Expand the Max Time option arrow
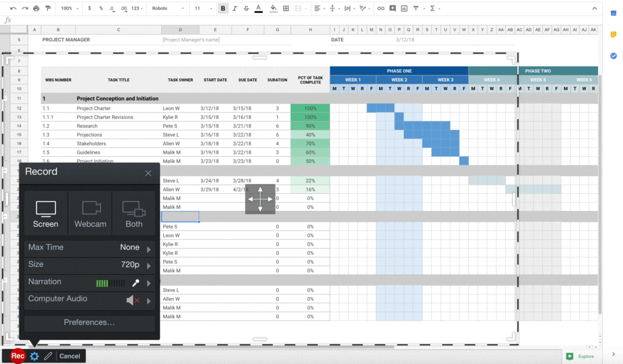 (148, 249)
